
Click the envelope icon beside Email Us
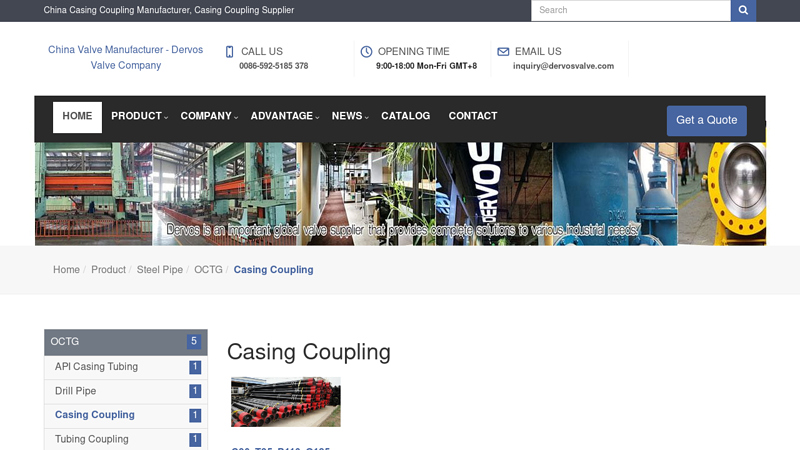click(503, 52)
